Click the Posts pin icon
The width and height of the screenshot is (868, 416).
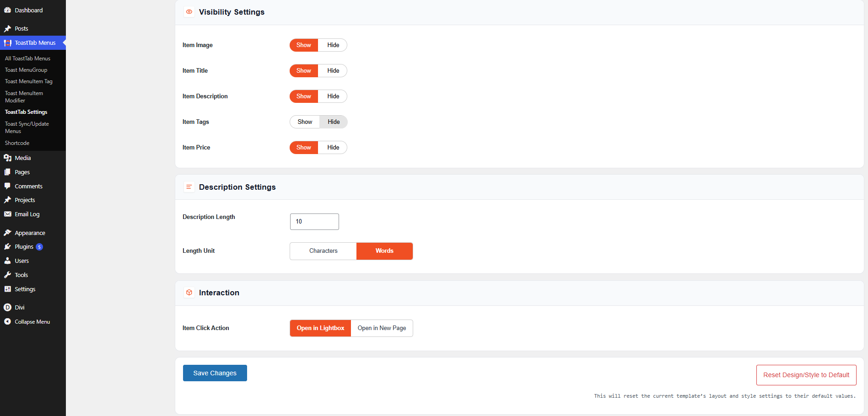(x=7, y=28)
